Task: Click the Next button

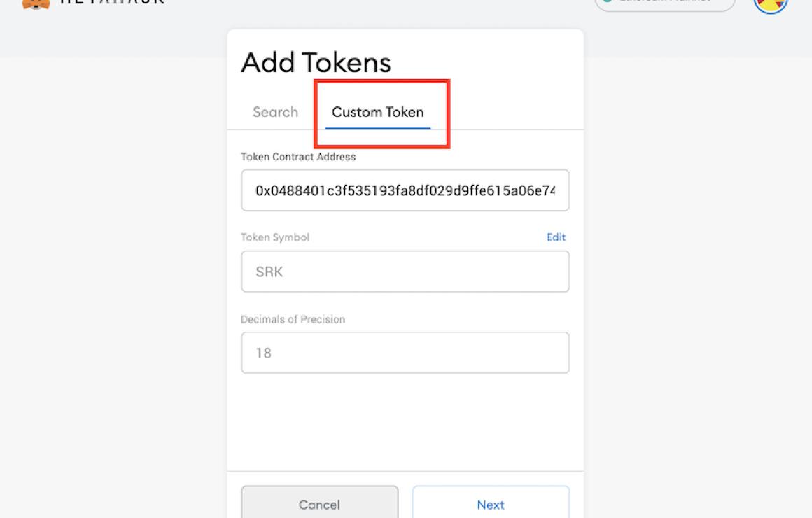Action: pyautogui.click(x=491, y=503)
